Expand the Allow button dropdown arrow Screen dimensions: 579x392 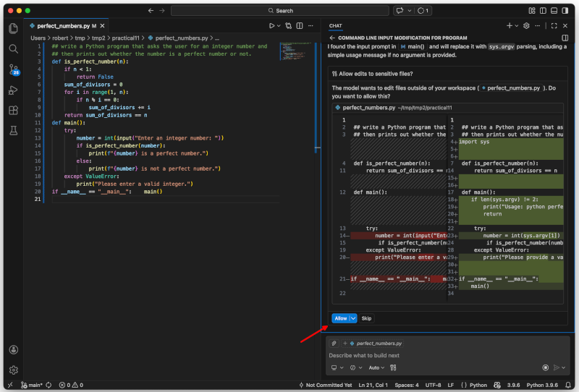click(x=353, y=318)
